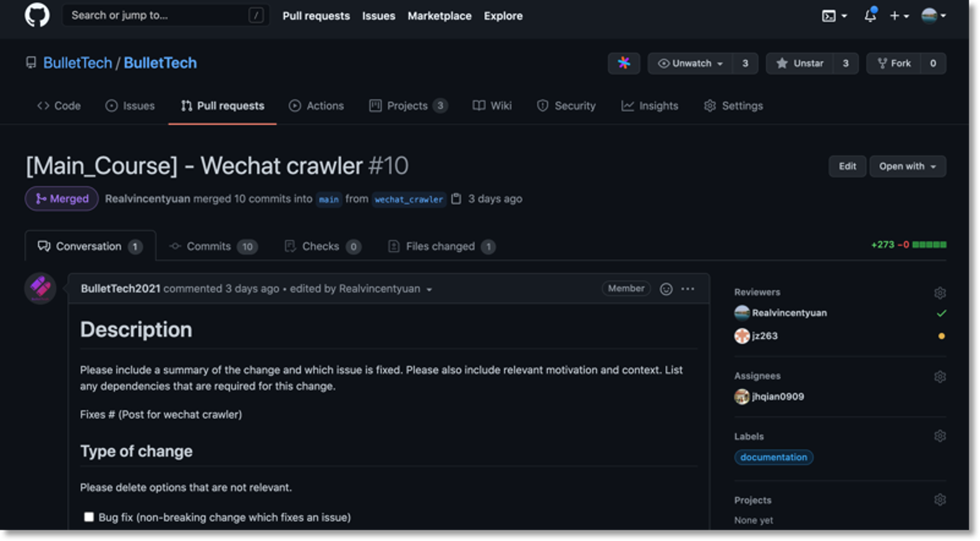Expand the Unwatch dropdown

tap(690, 63)
